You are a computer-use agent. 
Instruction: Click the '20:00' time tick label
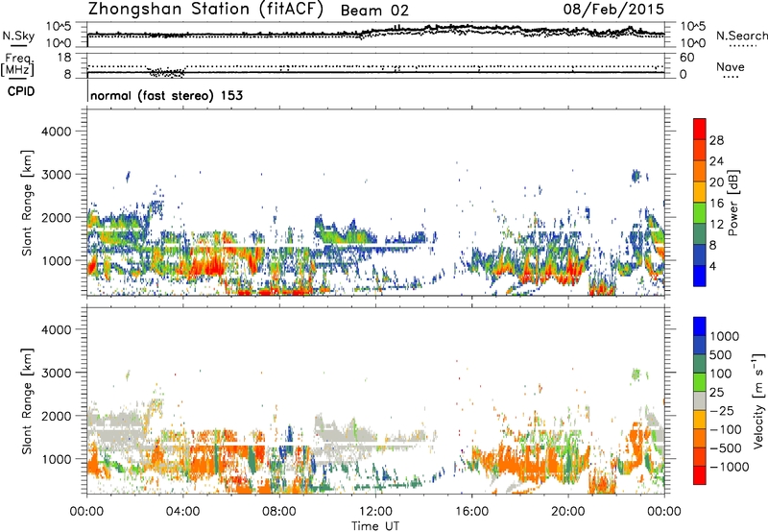[x=567, y=512]
